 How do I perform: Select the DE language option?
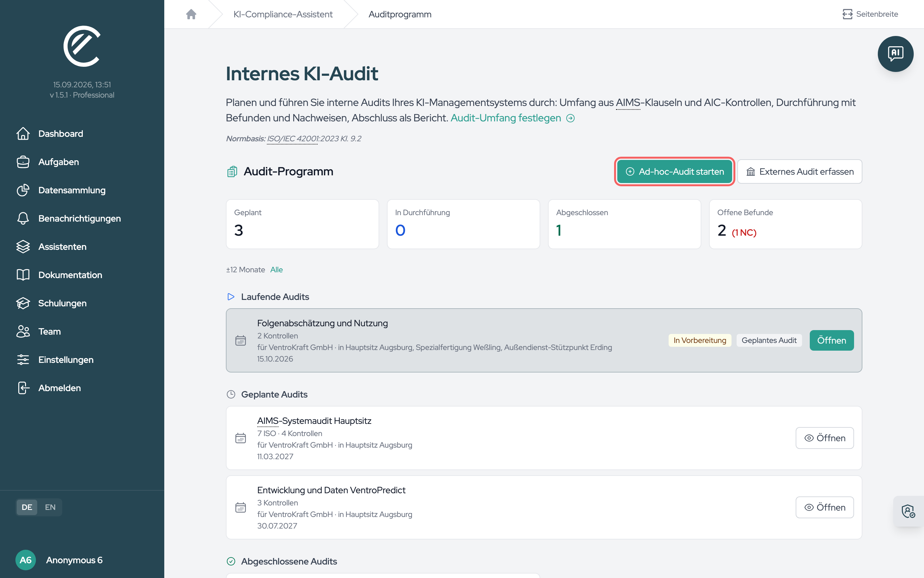27,507
